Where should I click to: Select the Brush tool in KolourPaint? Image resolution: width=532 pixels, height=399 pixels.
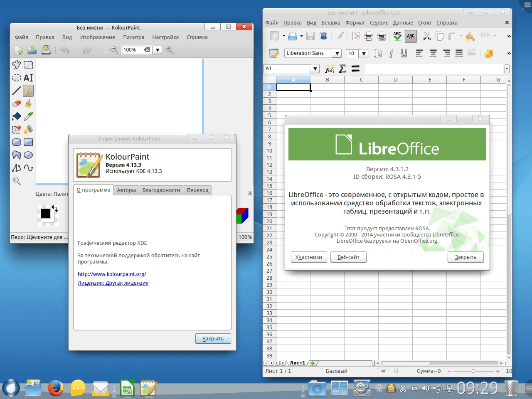coord(28,103)
